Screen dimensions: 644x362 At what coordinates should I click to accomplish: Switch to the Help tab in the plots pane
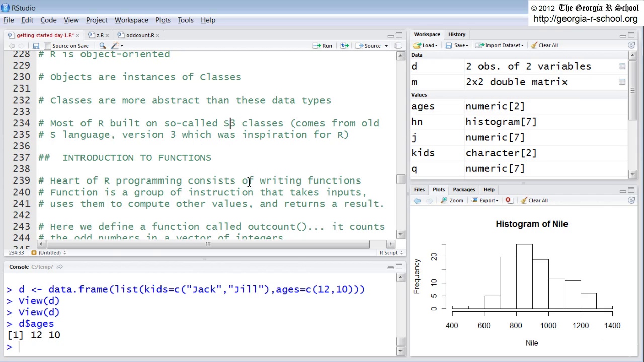click(x=489, y=190)
